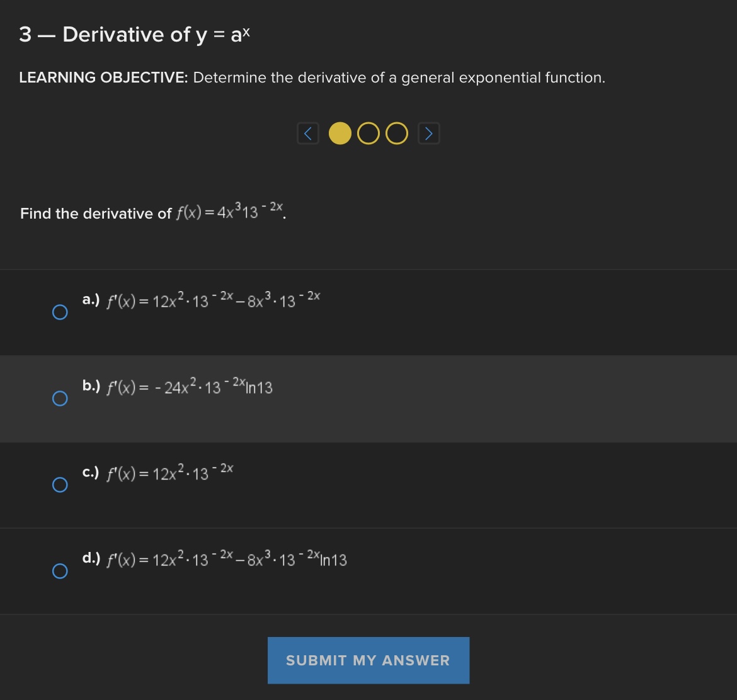Screen dimensions: 737x700
Task: Click the answer option with -24x squared
Action: [x=178, y=388]
